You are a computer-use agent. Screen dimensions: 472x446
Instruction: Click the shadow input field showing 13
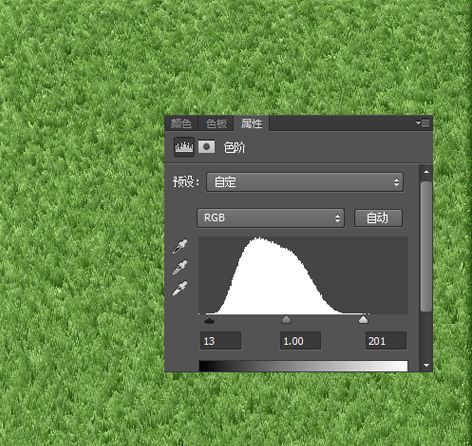(x=220, y=341)
